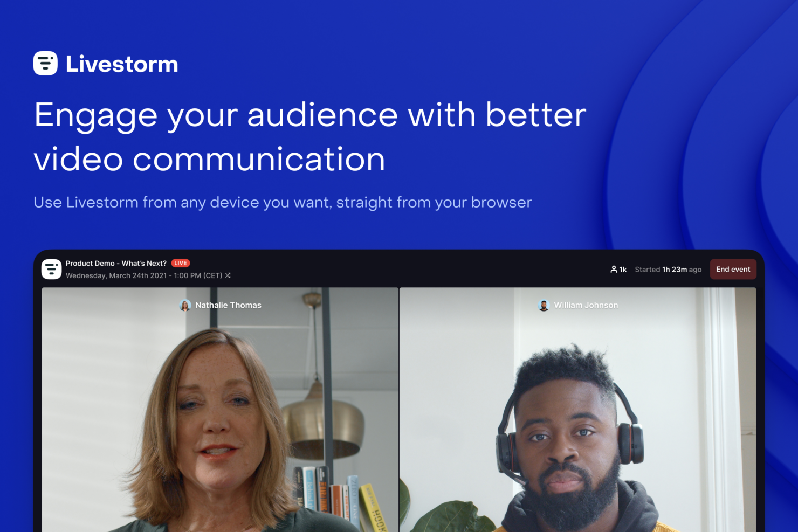Click the timezone switch arrows icon
Screen dimensions: 798x532
pos(228,275)
